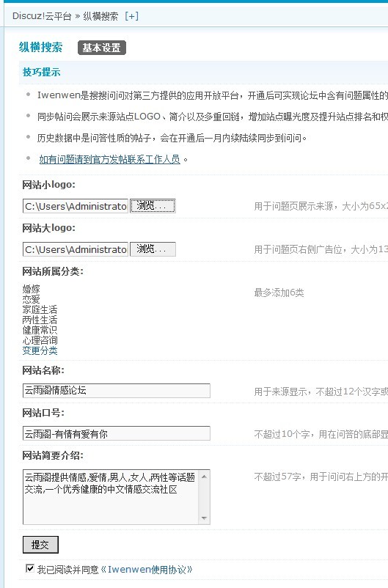The height and width of the screenshot is (588, 388).
Task: Click the [+] icon beside 纵横搜索 breadcrumb
Action: pos(132,16)
